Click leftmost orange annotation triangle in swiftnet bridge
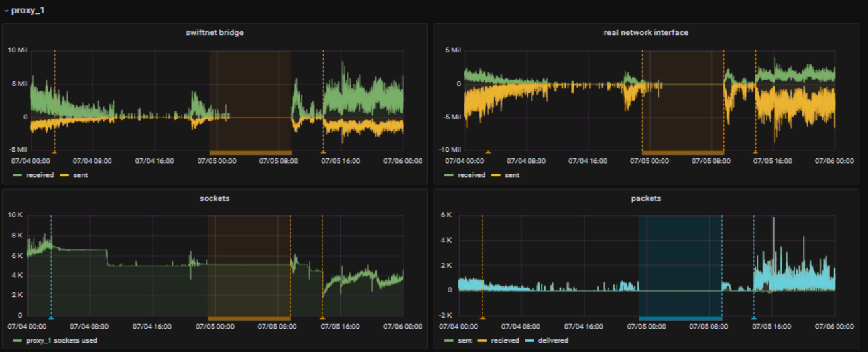Screen dimensions: 868x352 click(54, 152)
